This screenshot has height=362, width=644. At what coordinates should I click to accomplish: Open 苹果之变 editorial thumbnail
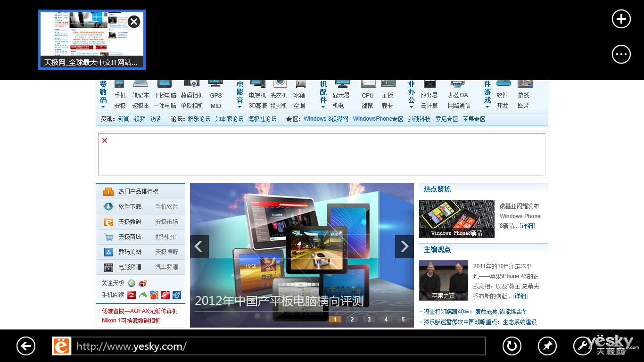444,280
